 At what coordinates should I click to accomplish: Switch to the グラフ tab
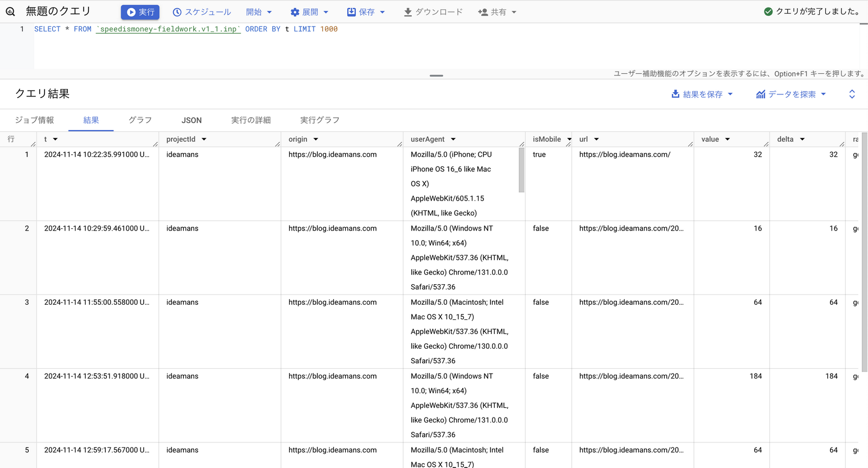[x=140, y=120]
